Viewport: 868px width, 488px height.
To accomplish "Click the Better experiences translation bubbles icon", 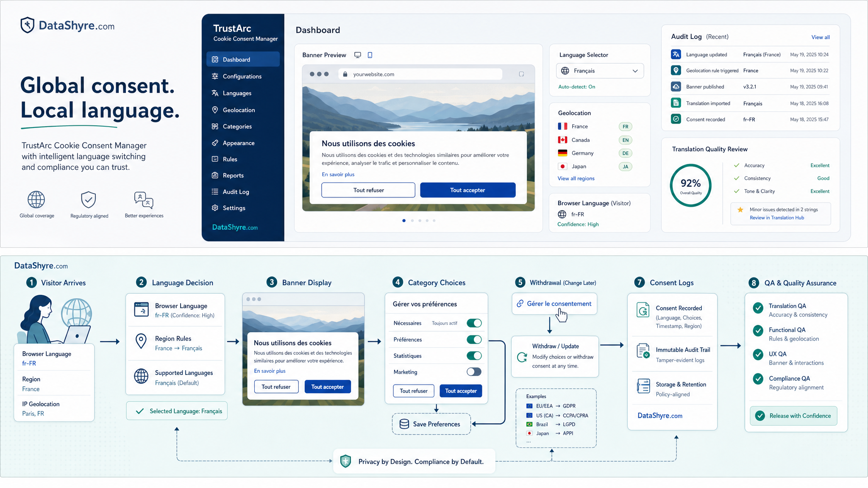I will pyautogui.click(x=144, y=200).
